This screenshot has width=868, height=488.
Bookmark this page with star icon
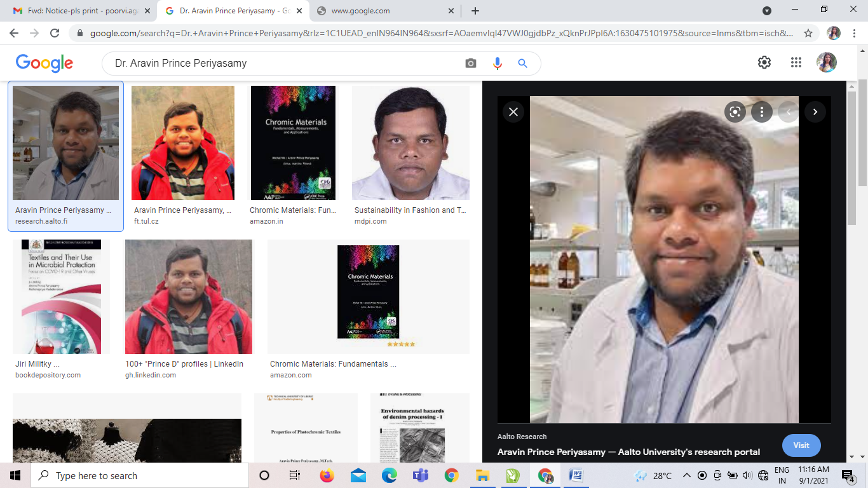(808, 33)
